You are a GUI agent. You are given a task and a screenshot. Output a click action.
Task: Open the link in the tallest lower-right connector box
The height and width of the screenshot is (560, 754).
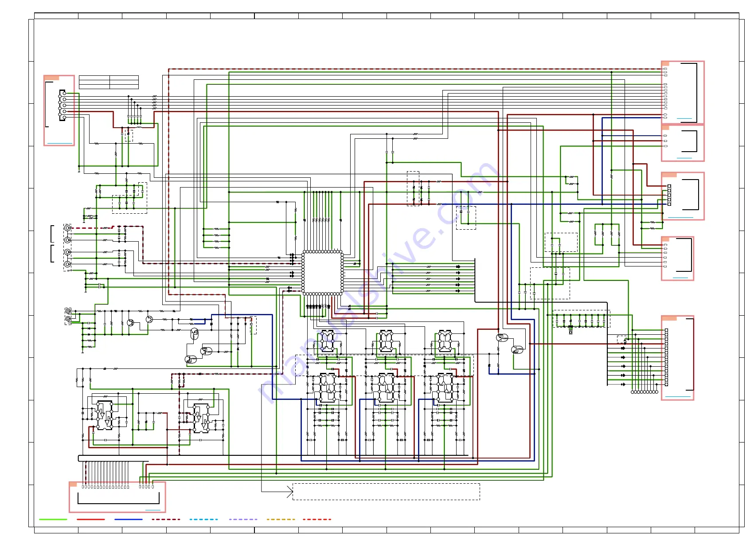click(678, 396)
